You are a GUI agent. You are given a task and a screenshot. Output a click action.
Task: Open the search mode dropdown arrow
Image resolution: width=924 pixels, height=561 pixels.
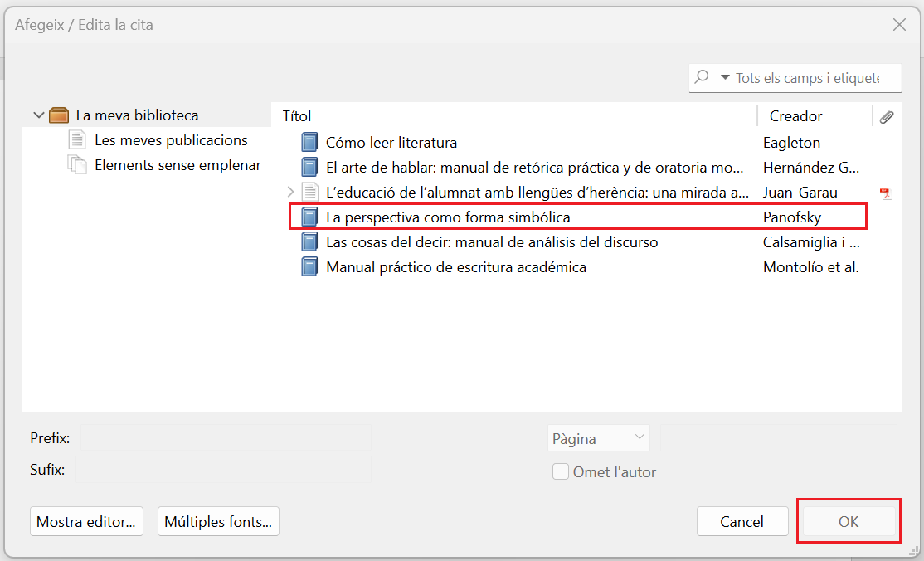(x=726, y=77)
